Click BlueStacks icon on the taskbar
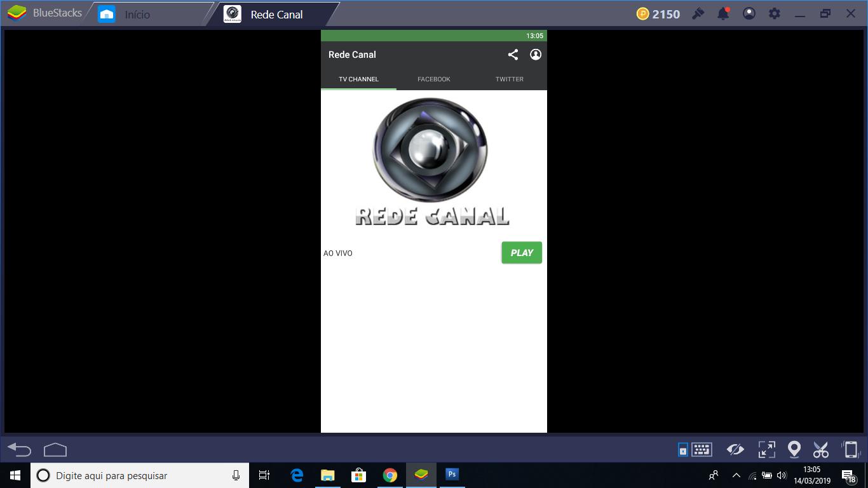The height and width of the screenshot is (488, 868). tap(421, 475)
